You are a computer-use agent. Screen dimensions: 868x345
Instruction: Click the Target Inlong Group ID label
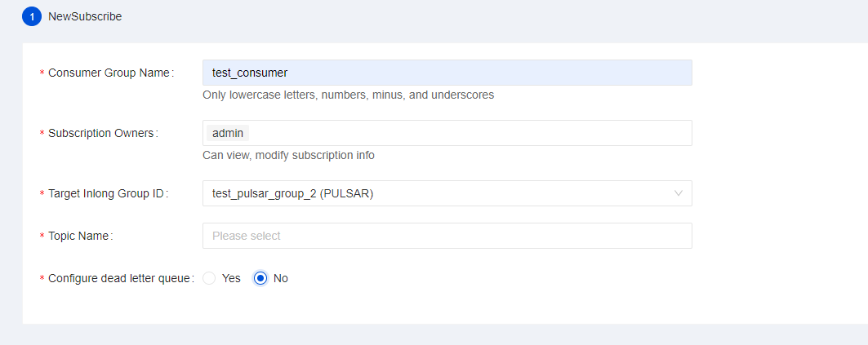pos(107,193)
